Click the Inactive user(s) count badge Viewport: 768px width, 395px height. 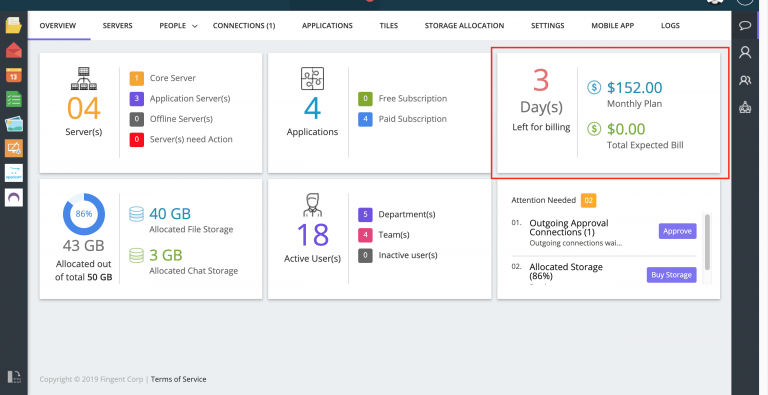click(365, 256)
